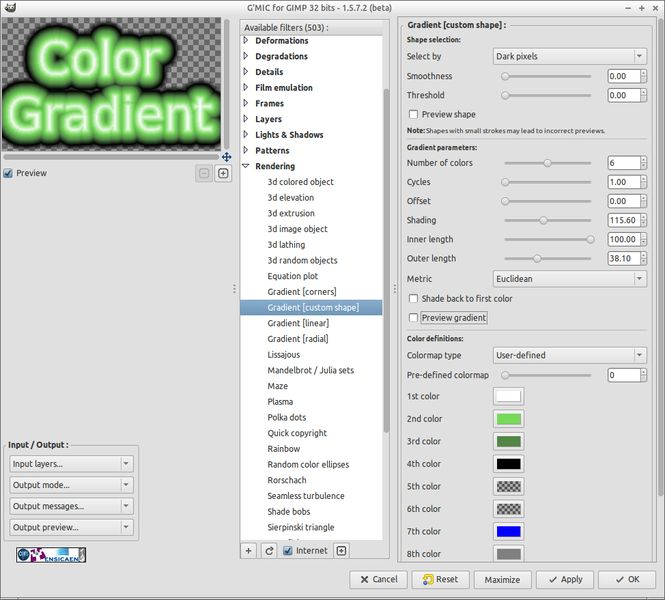This screenshot has width=665, height=600.
Task: Click the zoom out preview icon
Action: coord(204,173)
